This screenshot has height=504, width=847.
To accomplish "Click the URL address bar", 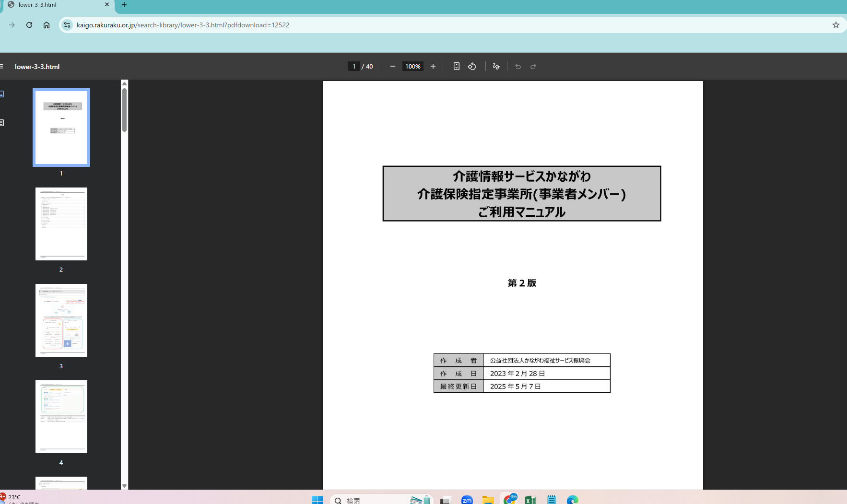I will pos(451,25).
